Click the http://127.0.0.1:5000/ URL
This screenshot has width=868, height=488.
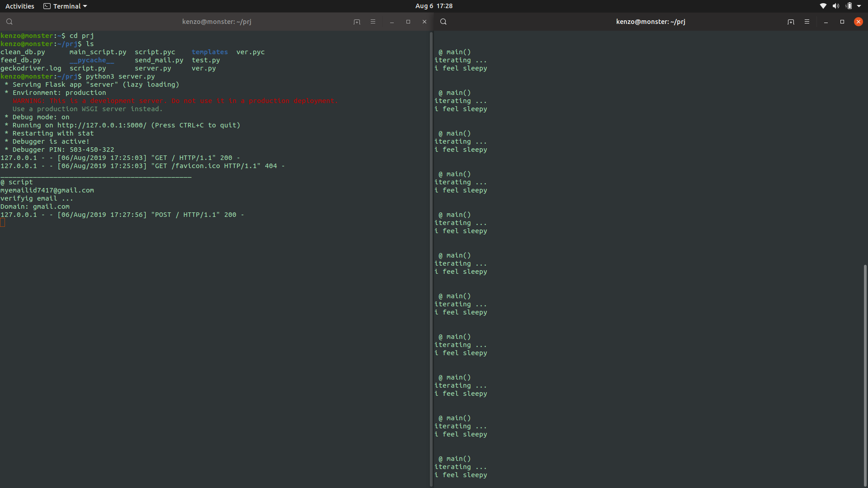(102, 125)
